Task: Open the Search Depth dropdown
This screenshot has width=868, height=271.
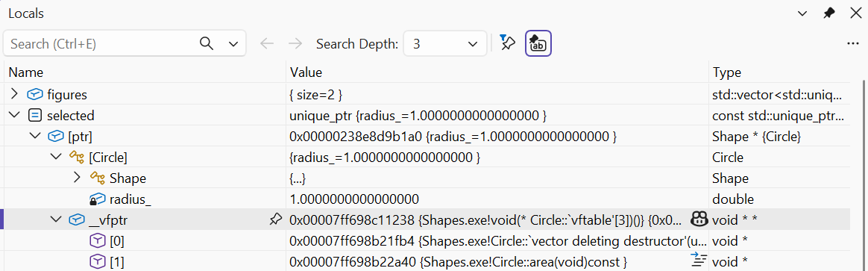Action: click(445, 44)
